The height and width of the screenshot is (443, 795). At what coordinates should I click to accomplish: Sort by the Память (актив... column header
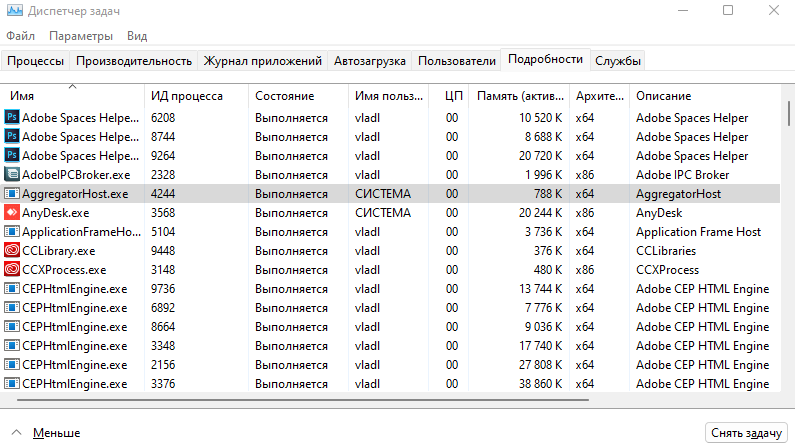click(520, 96)
